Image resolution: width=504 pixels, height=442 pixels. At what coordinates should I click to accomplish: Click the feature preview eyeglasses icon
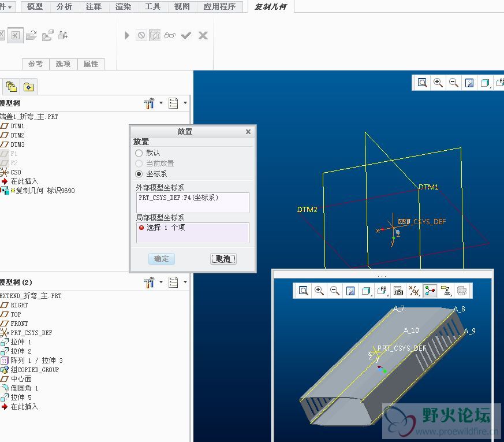coord(170,35)
